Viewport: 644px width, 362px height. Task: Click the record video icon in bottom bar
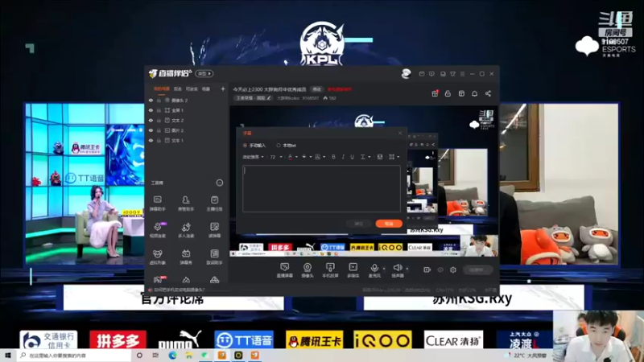[x=427, y=269]
